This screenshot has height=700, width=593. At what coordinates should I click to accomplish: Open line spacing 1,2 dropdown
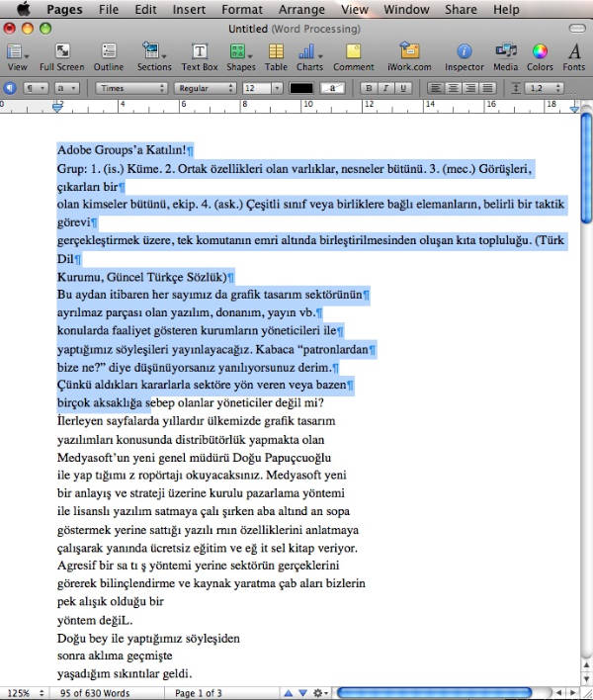click(545, 88)
